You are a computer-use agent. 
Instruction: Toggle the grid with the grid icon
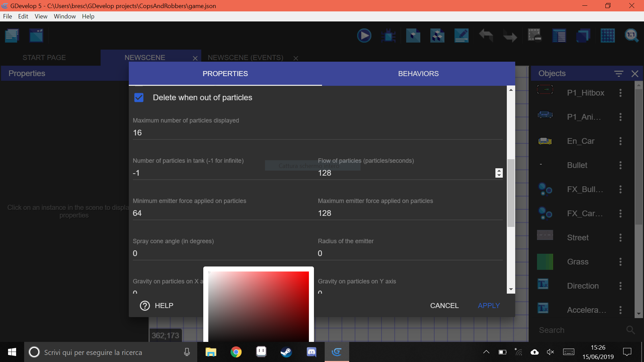coord(608,36)
